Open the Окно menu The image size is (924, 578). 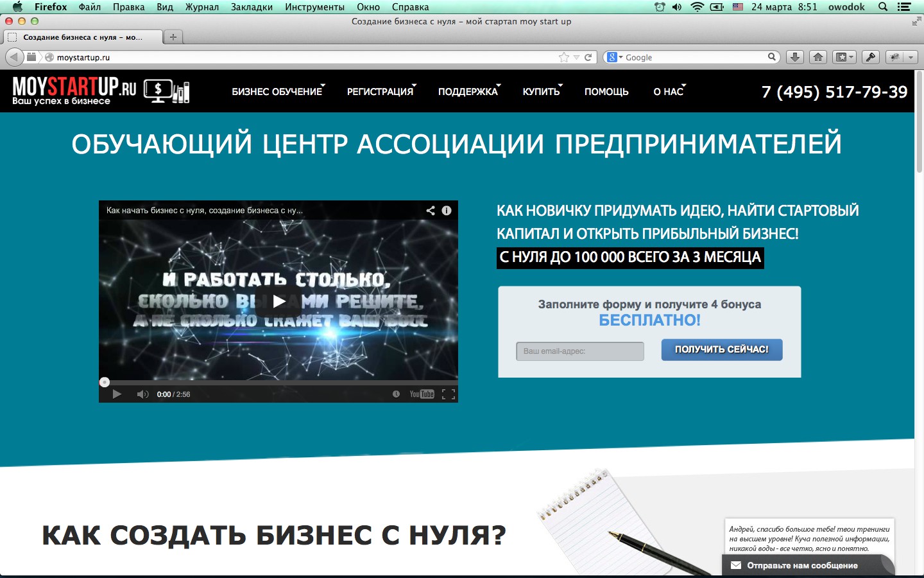click(368, 7)
